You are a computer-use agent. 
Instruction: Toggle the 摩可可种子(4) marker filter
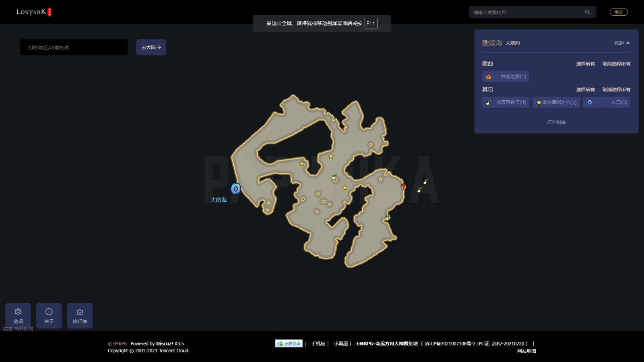click(x=506, y=102)
